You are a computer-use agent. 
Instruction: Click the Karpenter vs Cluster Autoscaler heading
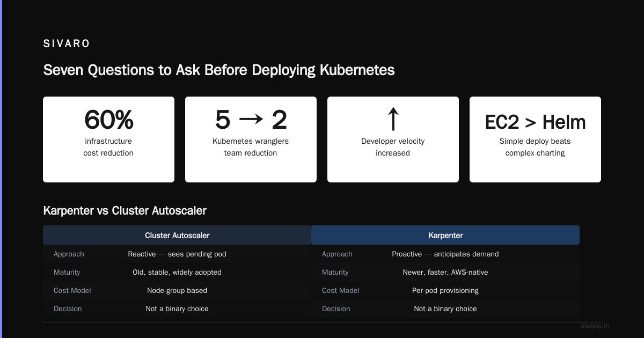pyautogui.click(x=125, y=211)
